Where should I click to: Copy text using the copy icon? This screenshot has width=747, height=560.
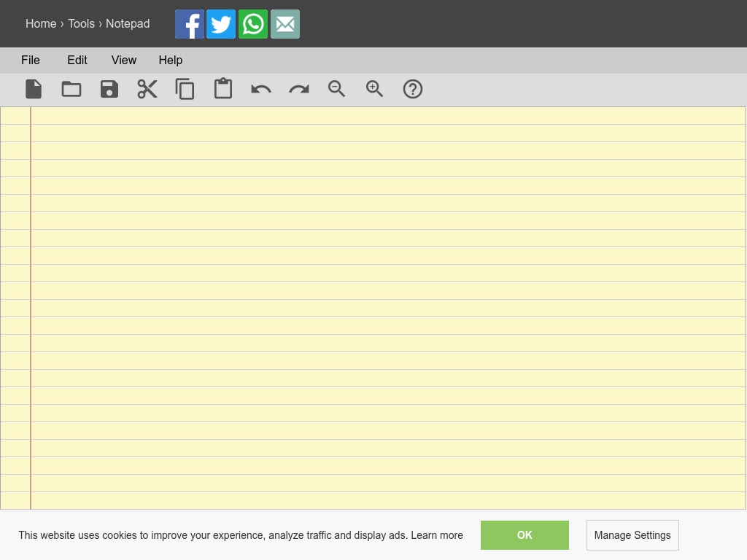click(185, 89)
